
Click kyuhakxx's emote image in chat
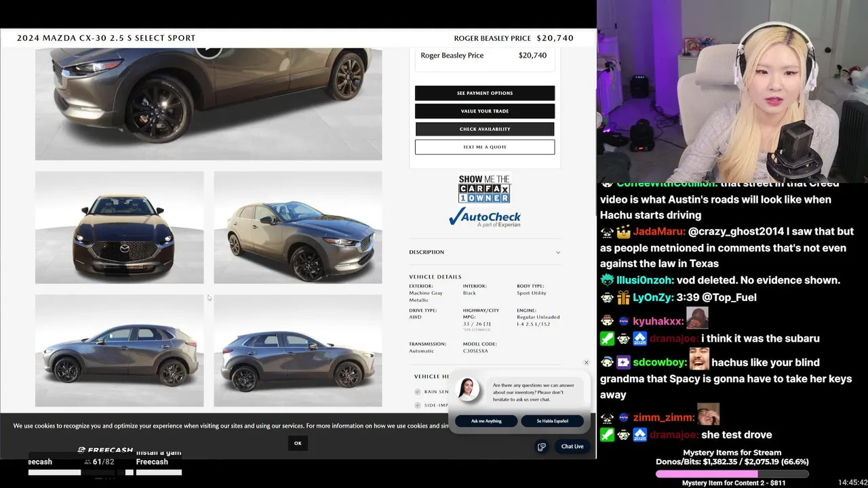click(697, 318)
